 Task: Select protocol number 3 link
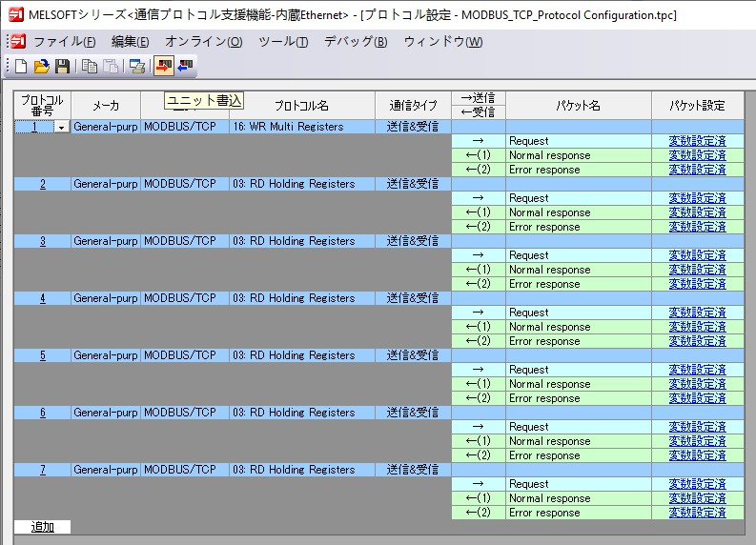pyautogui.click(x=43, y=241)
